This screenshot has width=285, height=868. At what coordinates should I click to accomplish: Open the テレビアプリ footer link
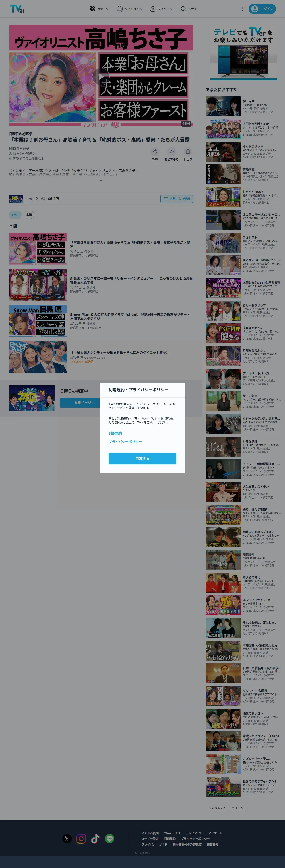point(194,833)
